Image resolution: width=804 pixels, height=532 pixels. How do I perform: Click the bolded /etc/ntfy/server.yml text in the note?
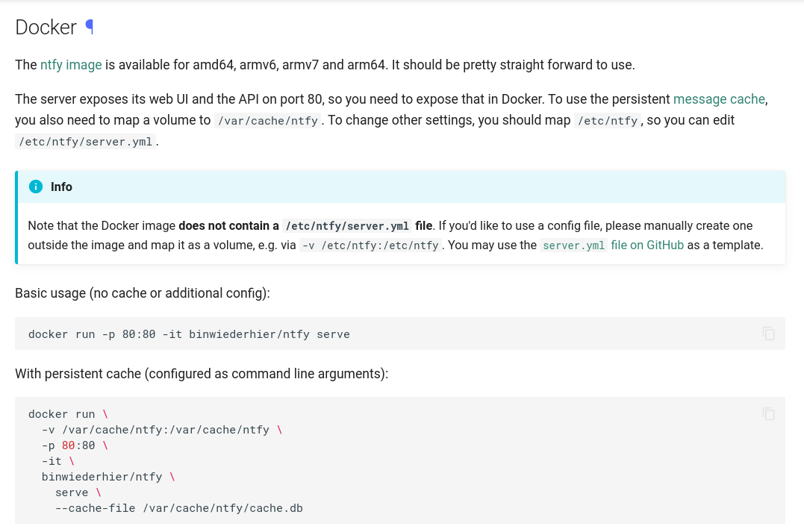pyautogui.click(x=346, y=225)
